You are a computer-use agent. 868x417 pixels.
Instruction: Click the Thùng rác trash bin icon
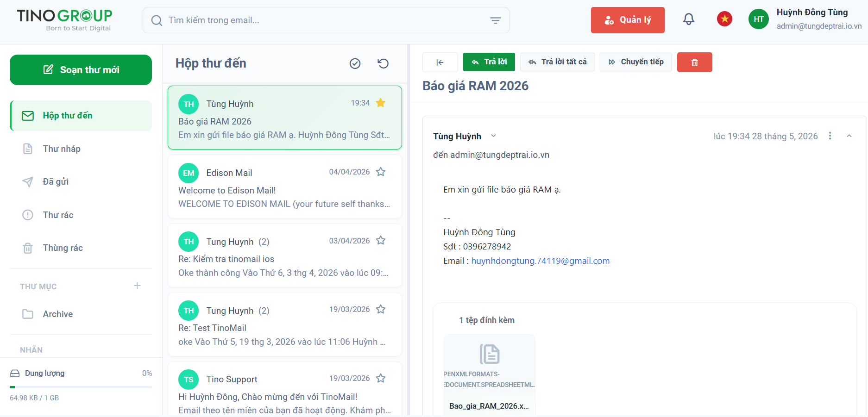click(x=28, y=248)
